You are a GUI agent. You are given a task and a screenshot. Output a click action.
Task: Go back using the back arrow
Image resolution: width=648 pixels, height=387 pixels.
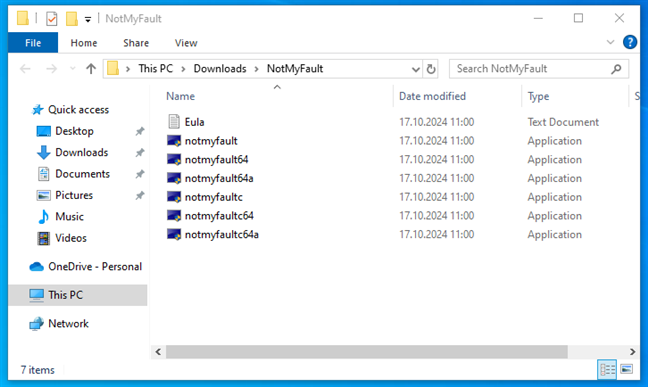[26, 69]
